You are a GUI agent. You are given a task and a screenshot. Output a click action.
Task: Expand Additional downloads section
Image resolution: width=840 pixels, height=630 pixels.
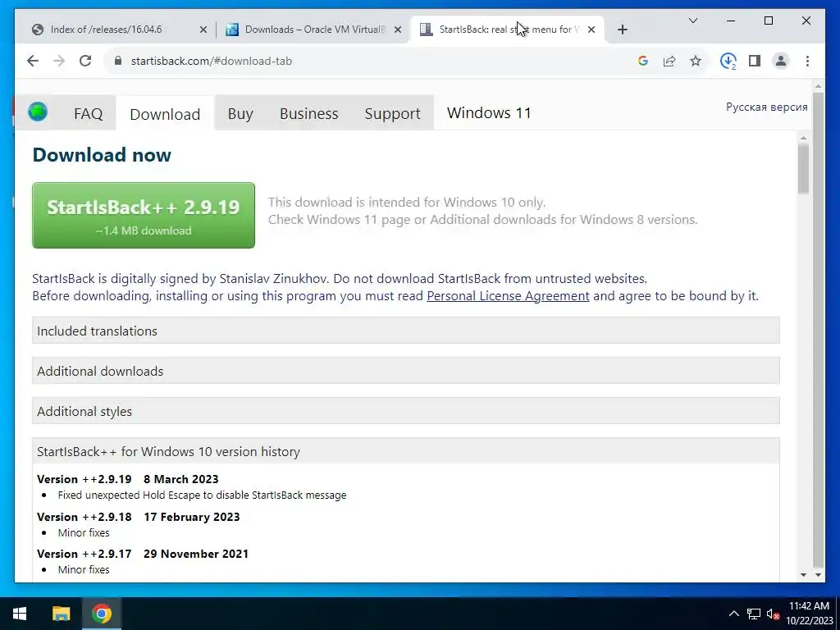click(406, 371)
